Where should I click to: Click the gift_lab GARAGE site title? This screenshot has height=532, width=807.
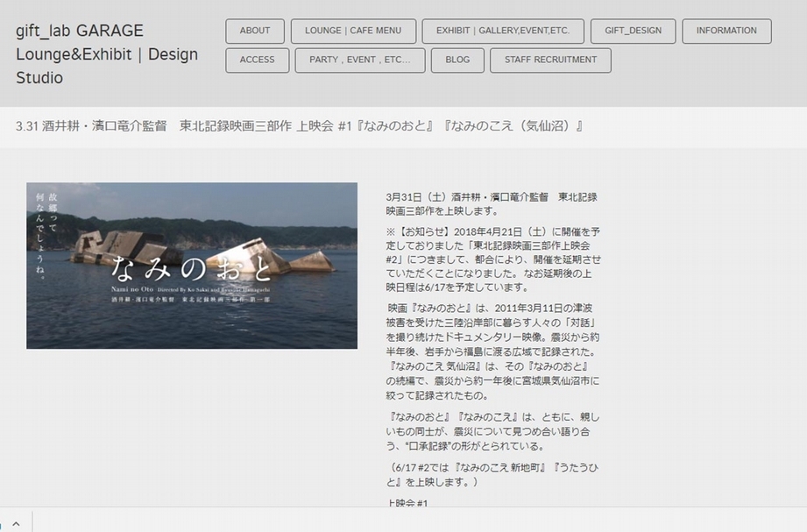pyautogui.click(x=107, y=54)
